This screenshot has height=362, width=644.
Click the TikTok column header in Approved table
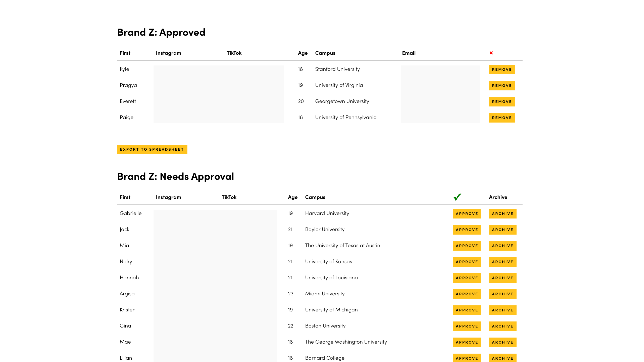[x=234, y=53]
